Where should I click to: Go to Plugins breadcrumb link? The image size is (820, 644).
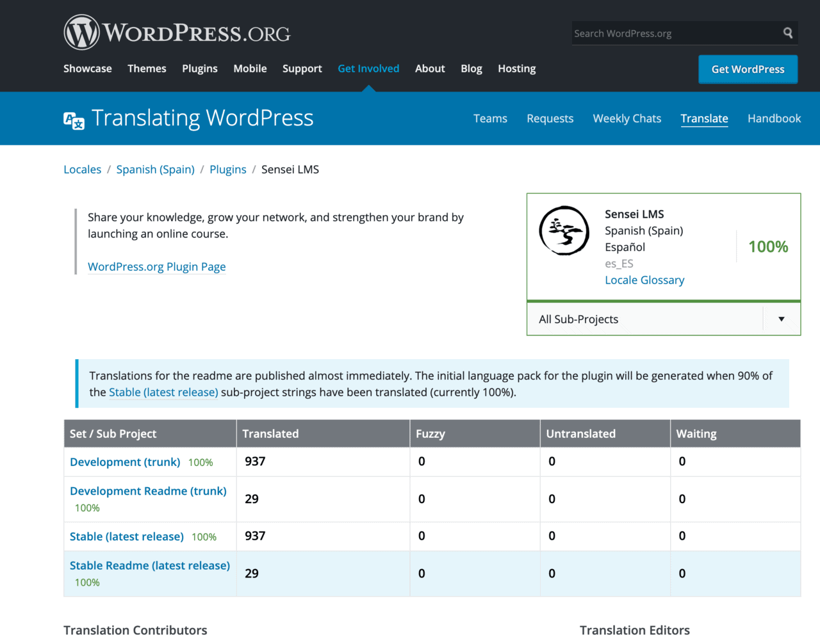click(x=228, y=170)
